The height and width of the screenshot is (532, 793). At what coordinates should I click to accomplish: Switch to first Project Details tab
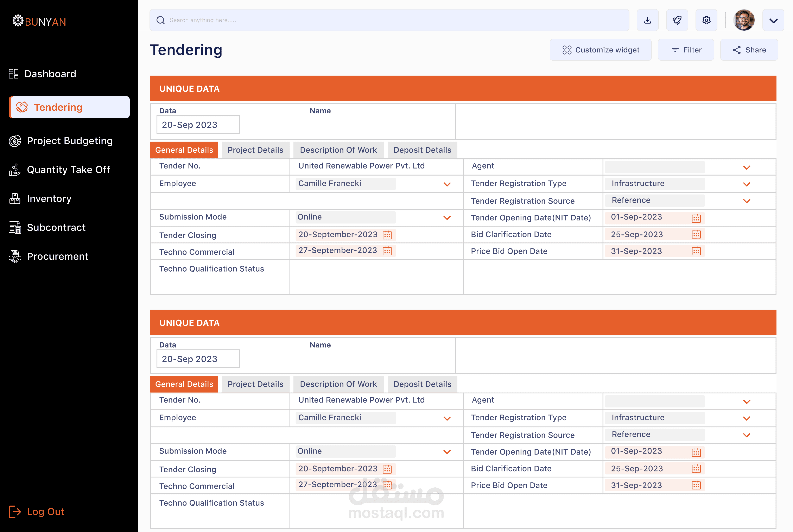255,150
